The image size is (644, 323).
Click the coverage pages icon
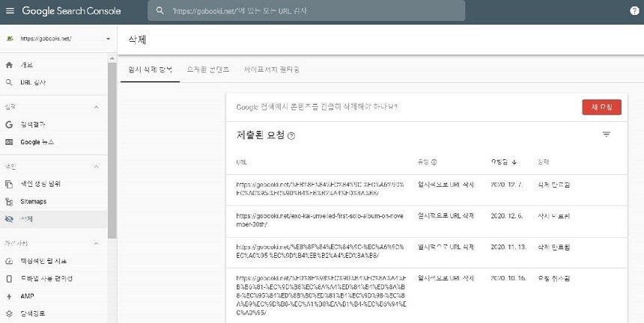[x=9, y=184]
